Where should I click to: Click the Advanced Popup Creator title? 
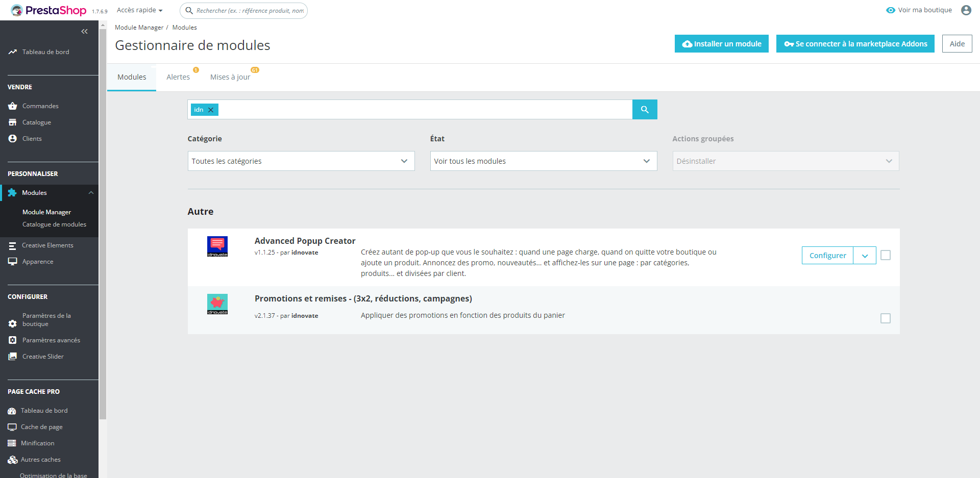click(x=305, y=241)
